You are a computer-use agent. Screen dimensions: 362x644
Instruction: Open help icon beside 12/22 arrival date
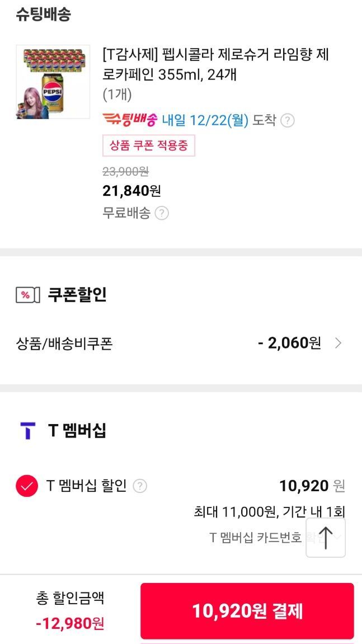pyautogui.click(x=288, y=120)
